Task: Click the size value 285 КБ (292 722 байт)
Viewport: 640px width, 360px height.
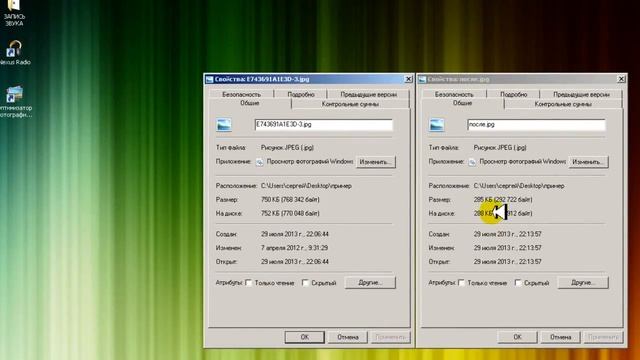Action: (x=503, y=200)
